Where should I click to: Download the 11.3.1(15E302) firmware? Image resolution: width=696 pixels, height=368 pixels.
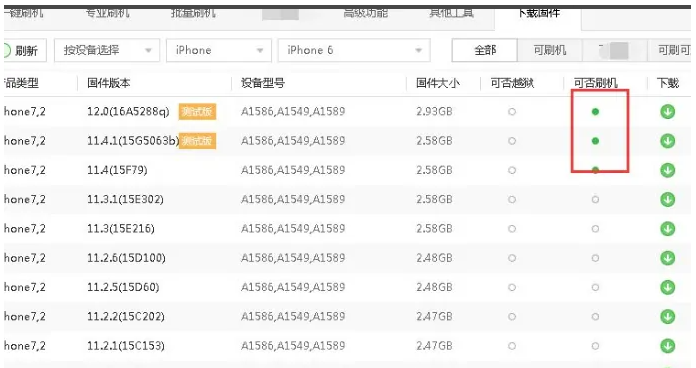click(x=667, y=199)
